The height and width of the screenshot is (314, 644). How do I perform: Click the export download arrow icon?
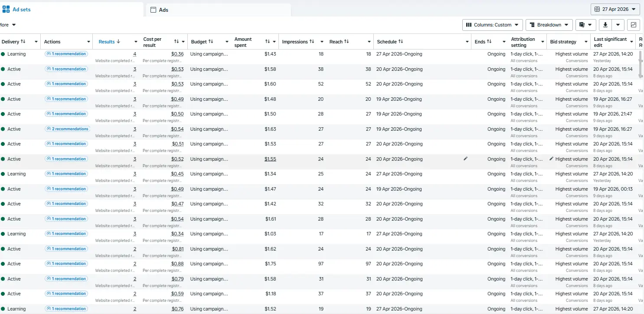[605, 25]
